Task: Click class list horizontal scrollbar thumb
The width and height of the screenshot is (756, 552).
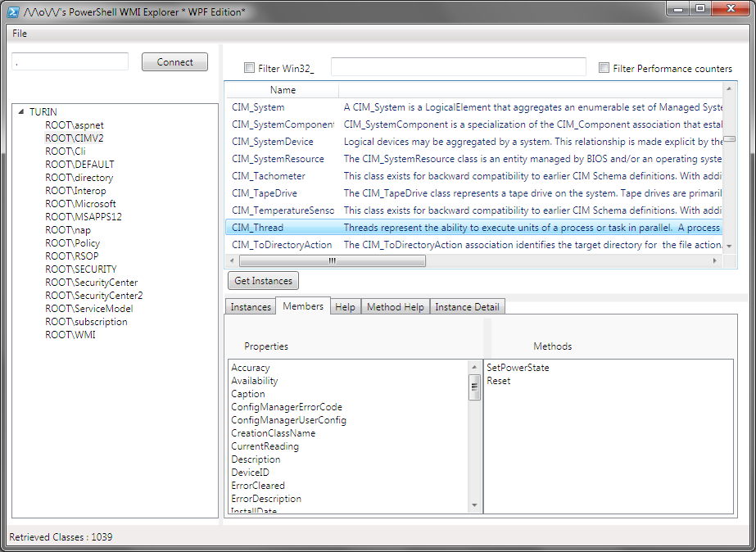Action: (333, 260)
